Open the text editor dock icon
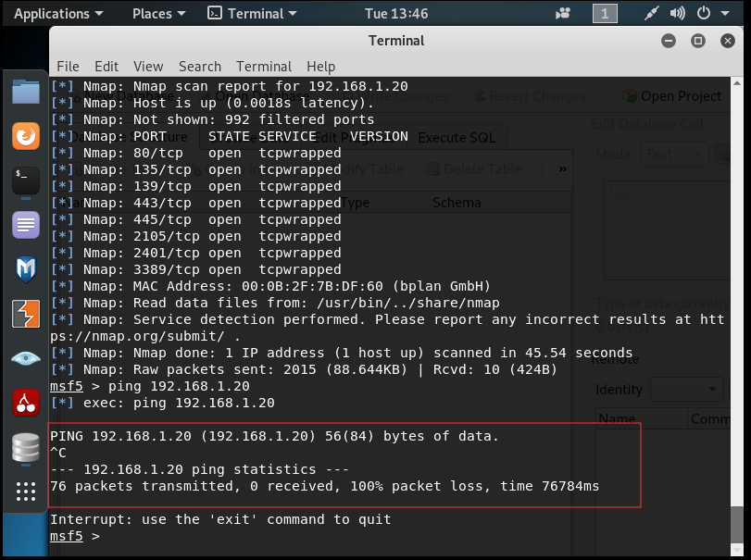Viewport: 751px width, 560px height. coord(25,225)
